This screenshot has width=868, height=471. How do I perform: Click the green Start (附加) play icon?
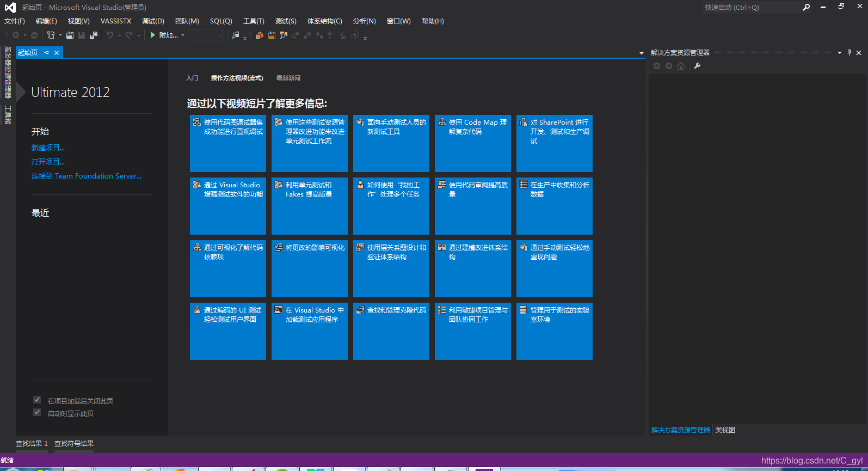pos(153,35)
